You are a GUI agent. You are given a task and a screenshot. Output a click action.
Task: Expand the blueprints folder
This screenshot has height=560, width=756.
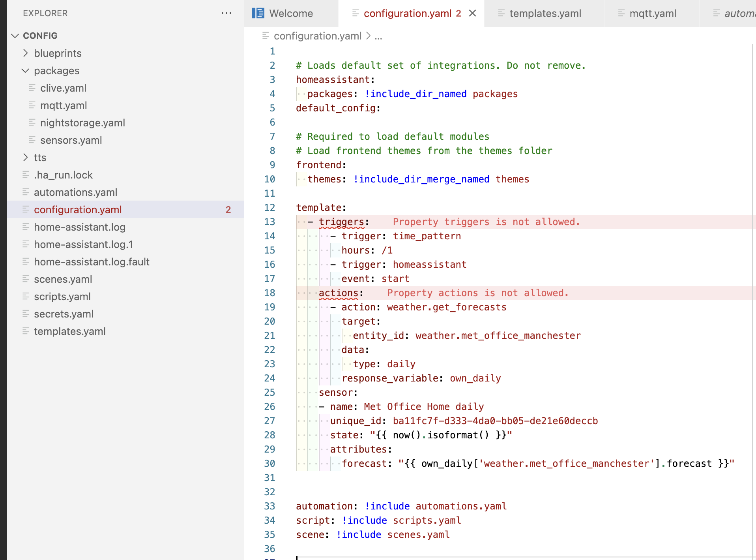26,53
